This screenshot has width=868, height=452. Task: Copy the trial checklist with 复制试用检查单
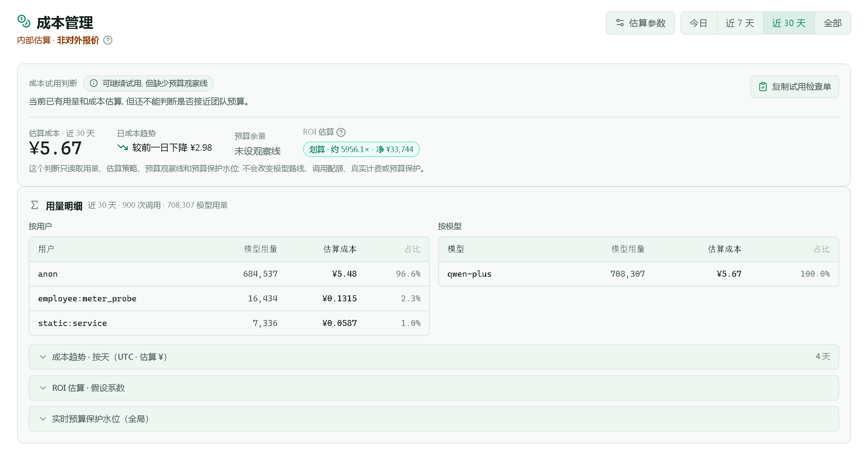point(794,87)
